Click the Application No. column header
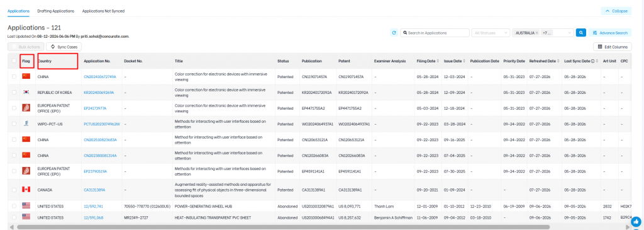 click(97, 61)
